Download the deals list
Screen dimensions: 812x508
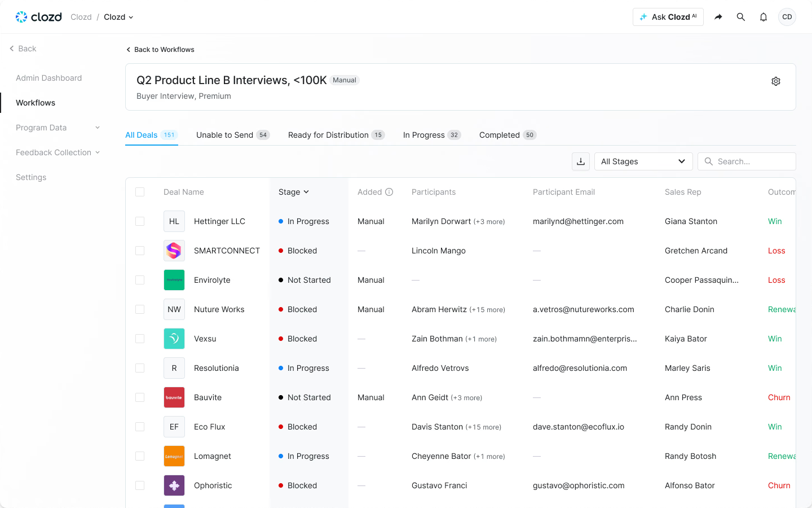click(x=581, y=161)
